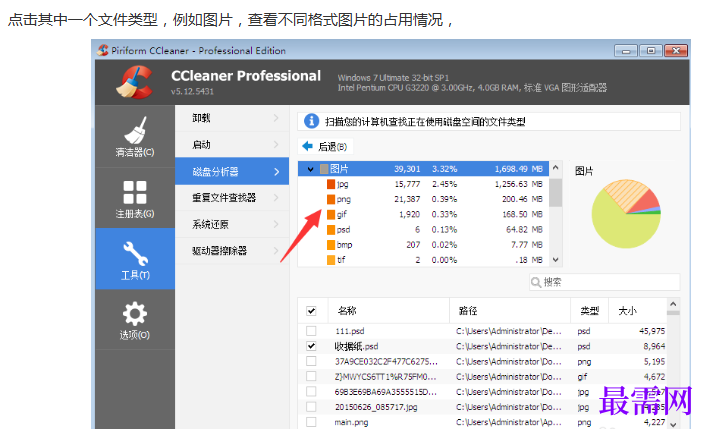Open the Options gear section
The image size is (711, 432).
point(135,320)
